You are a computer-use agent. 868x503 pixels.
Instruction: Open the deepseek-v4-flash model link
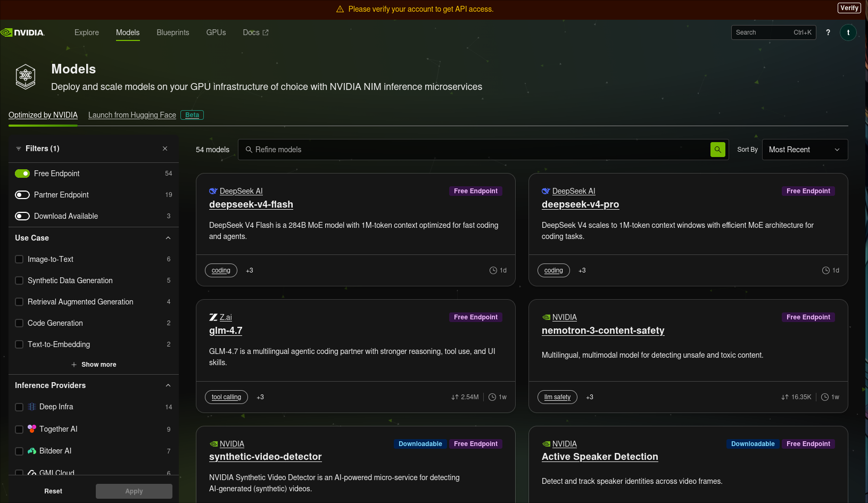click(251, 204)
